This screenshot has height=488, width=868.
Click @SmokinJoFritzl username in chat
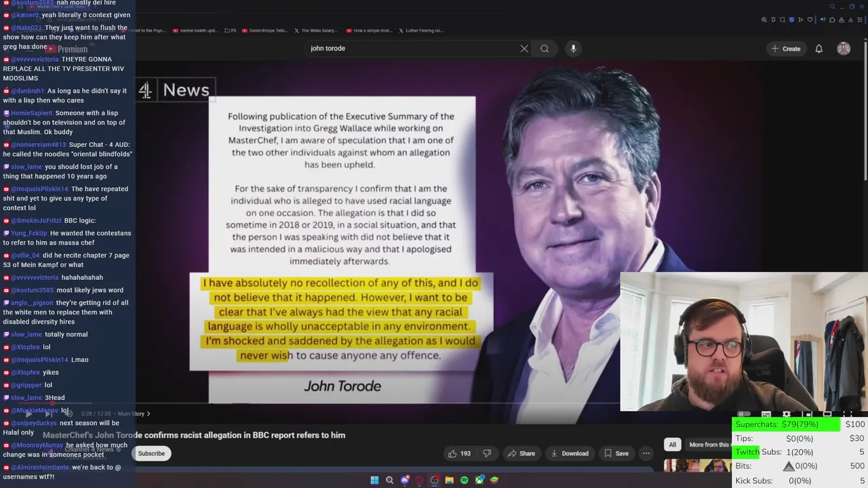pyautogui.click(x=36, y=220)
